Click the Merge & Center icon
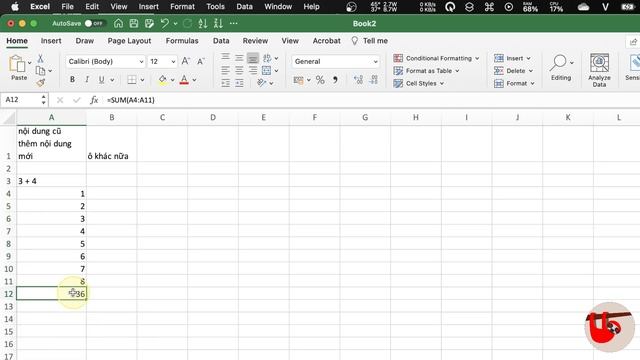The height and width of the screenshot is (360, 640). pos(267,71)
